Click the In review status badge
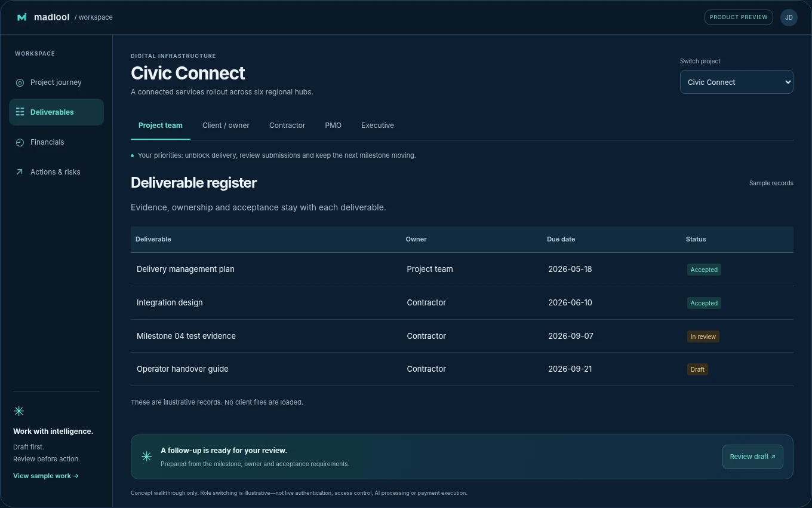812x508 pixels. [703, 336]
